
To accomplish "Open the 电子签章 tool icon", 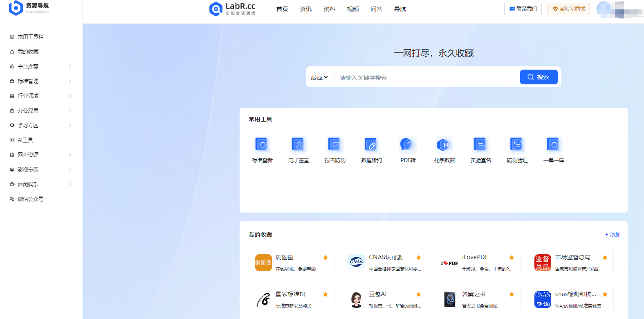I will 298,145.
